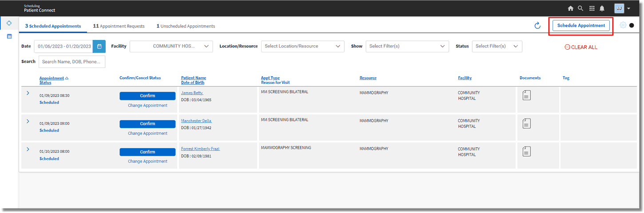Confirm the James Betty appointment
Screen dimensions: 644x213
[x=147, y=96]
